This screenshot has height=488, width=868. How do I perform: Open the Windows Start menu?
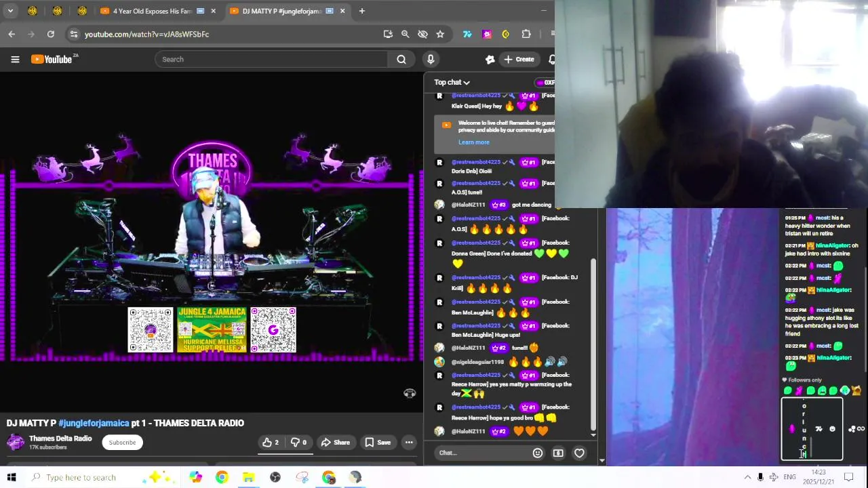pos(12,477)
